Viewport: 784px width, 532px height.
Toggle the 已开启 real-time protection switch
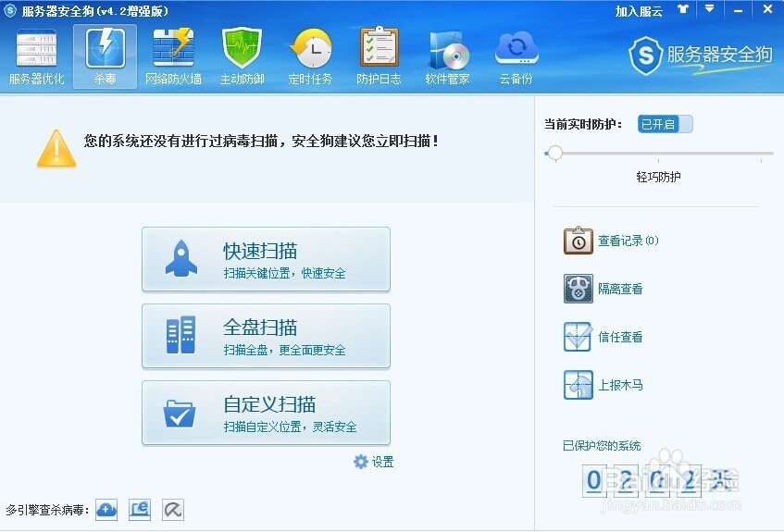pos(665,124)
